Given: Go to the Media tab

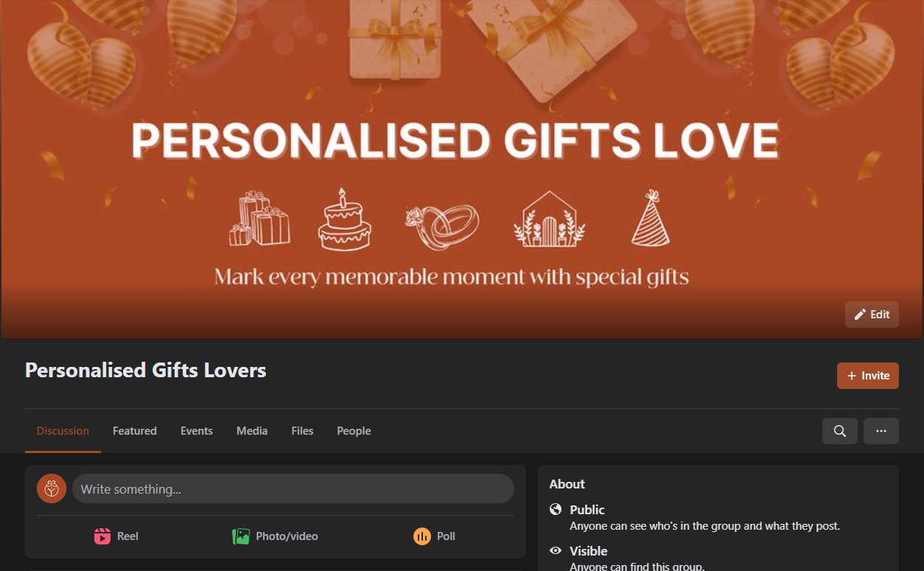Looking at the screenshot, I should click(252, 431).
